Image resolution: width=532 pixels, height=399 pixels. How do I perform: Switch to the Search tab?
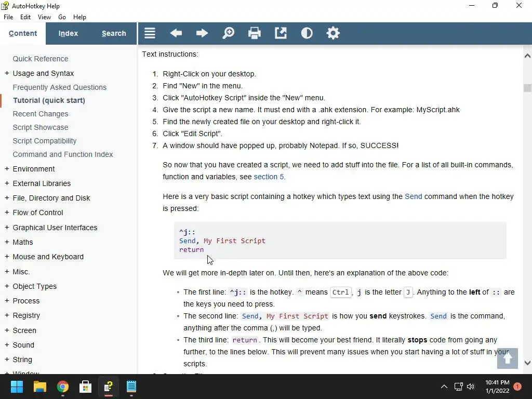tap(114, 33)
